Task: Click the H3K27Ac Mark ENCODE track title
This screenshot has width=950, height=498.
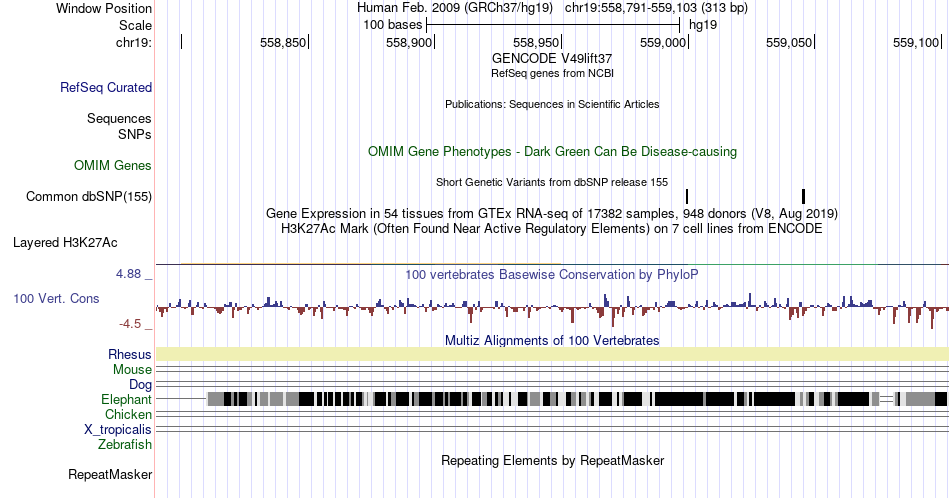Action: pyautogui.click(x=552, y=228)
